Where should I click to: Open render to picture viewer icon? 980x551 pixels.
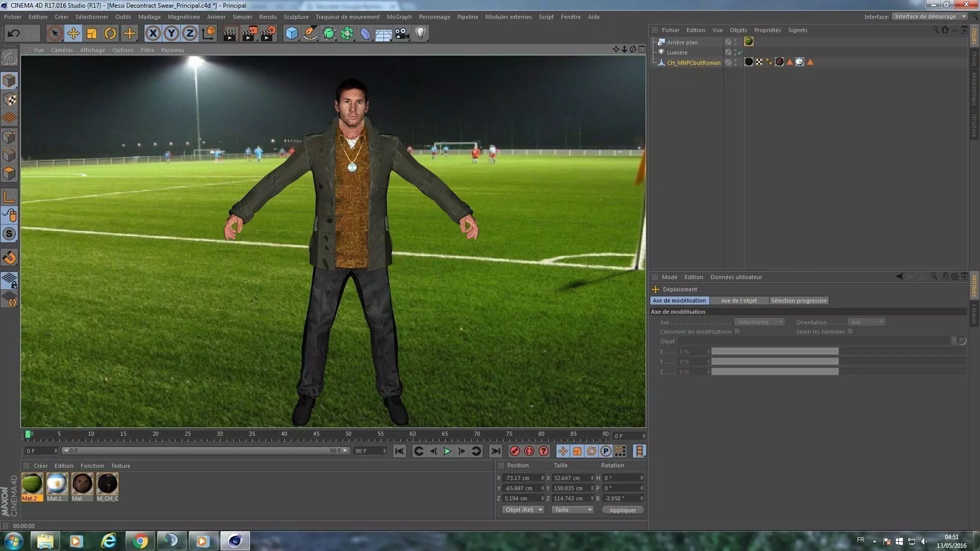coord(249,34)
